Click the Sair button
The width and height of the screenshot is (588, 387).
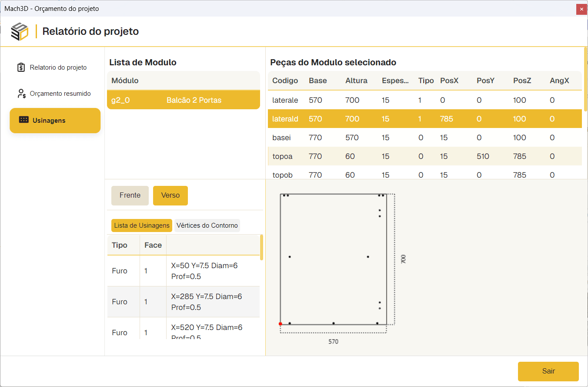pos(548,371)
